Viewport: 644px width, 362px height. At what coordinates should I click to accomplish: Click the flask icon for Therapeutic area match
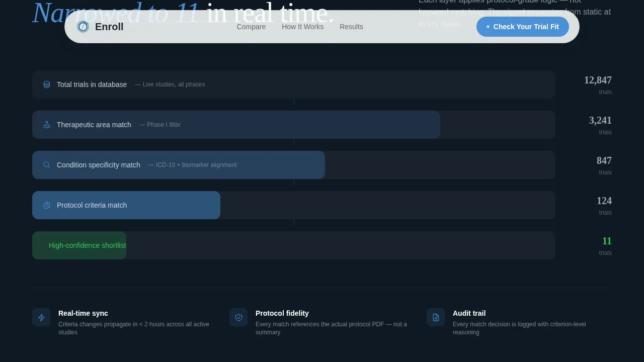(x=47, y=125)
